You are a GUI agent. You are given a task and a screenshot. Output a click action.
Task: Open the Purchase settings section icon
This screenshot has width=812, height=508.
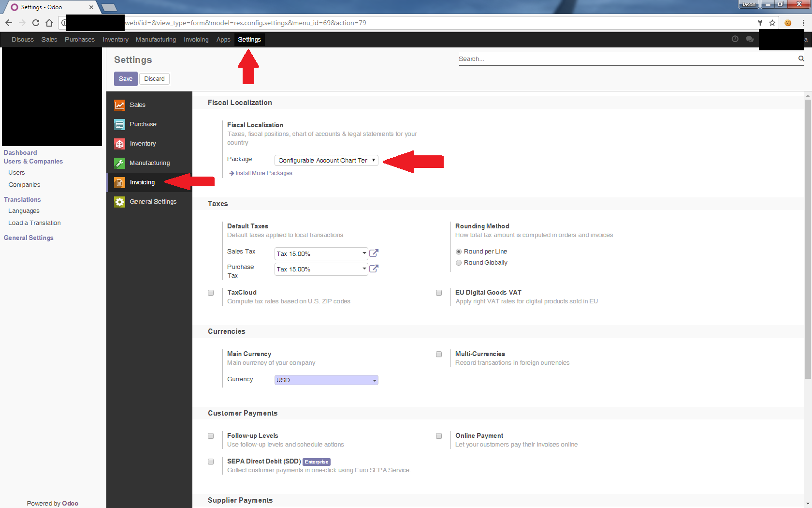click(x=119, y=124)
